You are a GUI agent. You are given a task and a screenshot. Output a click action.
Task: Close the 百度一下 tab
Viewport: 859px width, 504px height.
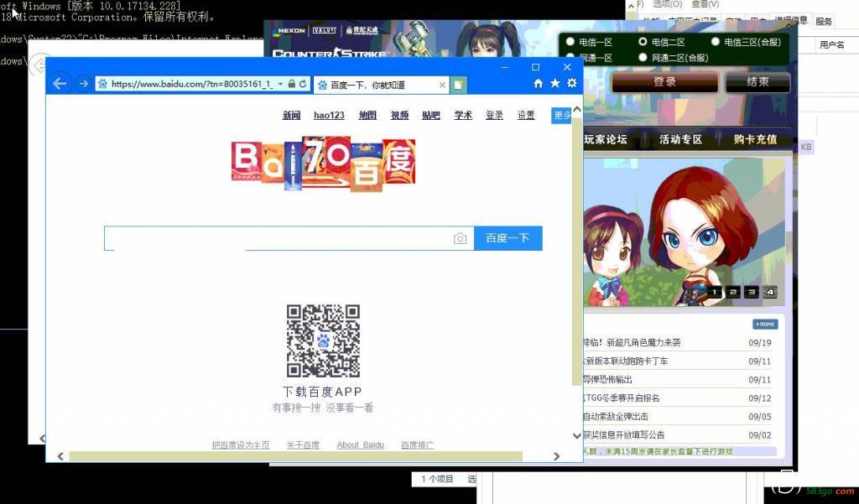click(x=442, y=85)
